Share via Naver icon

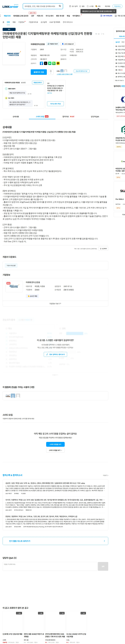click(x=50, y=63)
